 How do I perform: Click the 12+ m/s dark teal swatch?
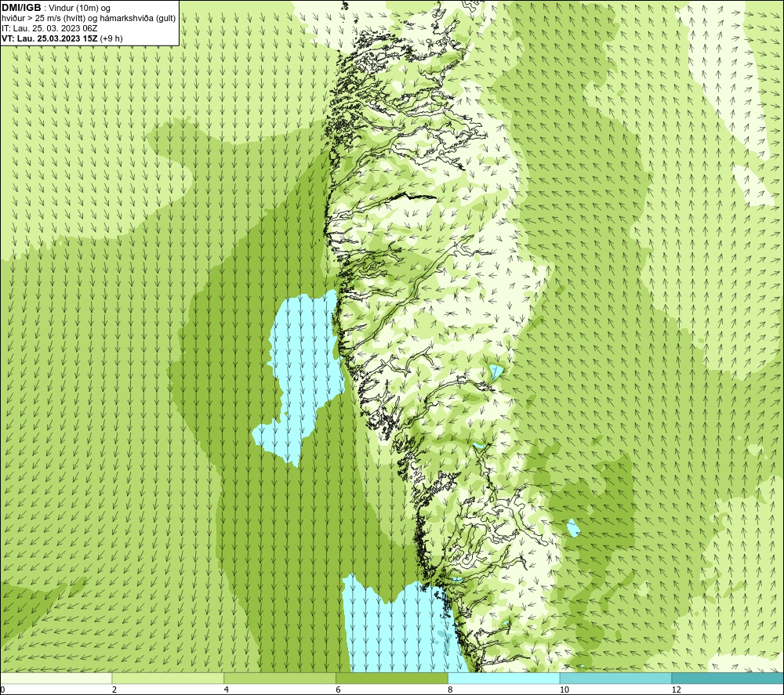pos(728,678)
